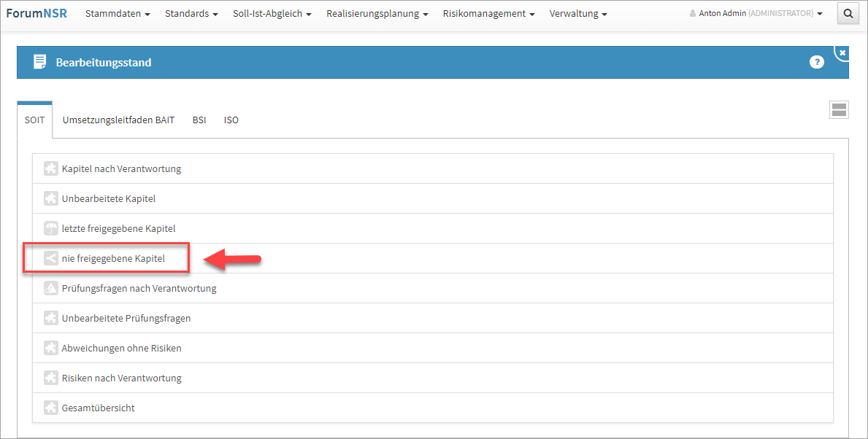Open letzte freigegebene Kapitel report
Viewport: 868px width, 439px height.
433,228
